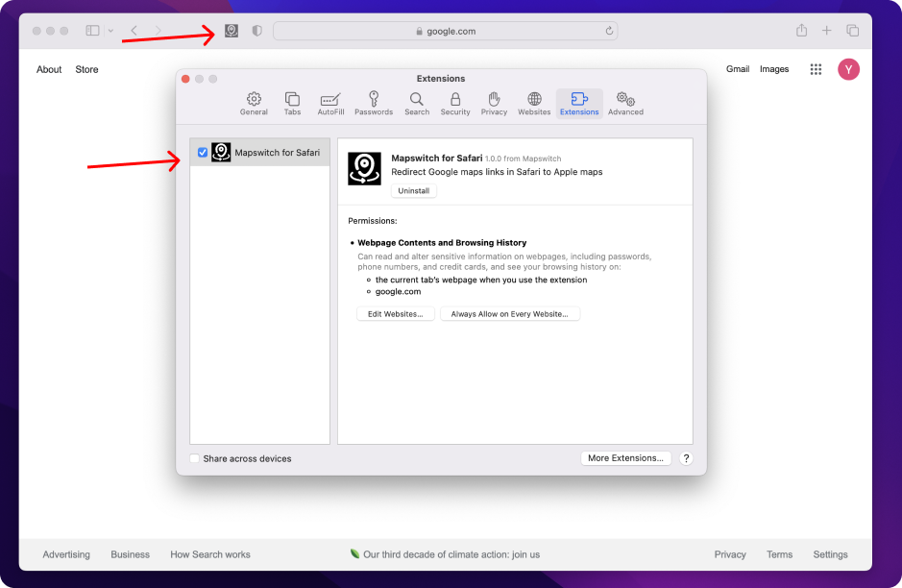The height and width of the screenshot is (588, 902).
Task: Uninstall the Mapswitch extension
Action: pos(413,190)
